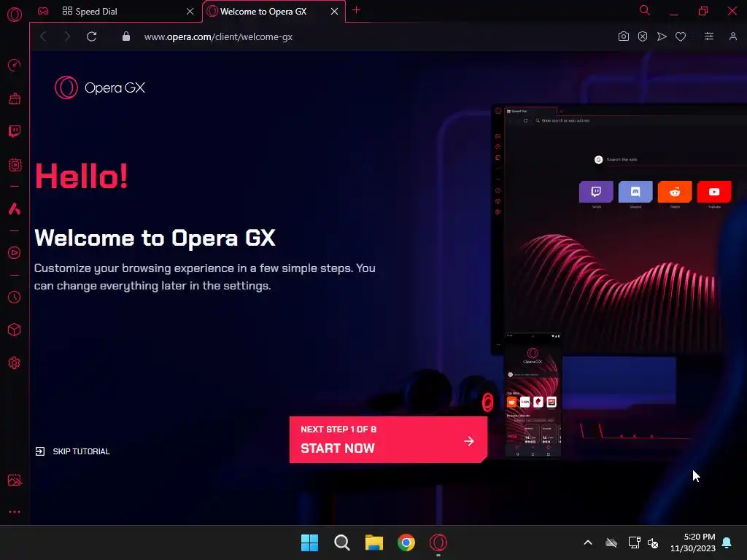Open sidebar three-dots setup menu
The height and width of the screenshot is (560, 747).
(x=15, y=512)
